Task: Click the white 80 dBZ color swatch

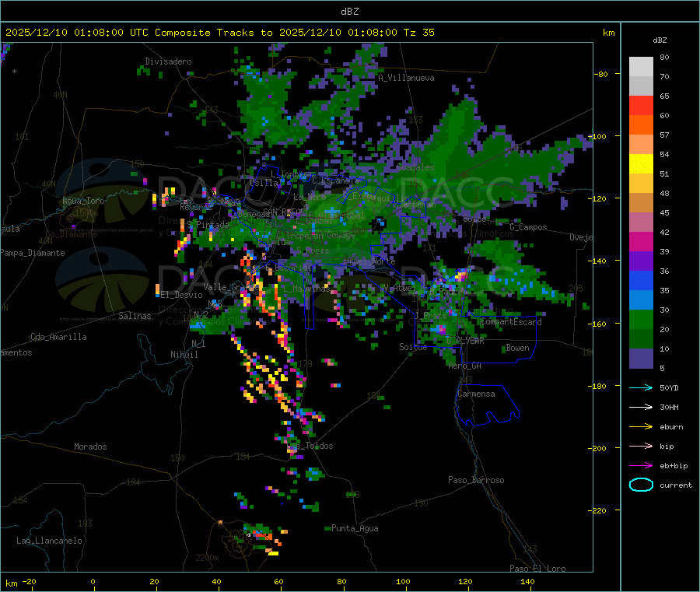Action: 641,67
